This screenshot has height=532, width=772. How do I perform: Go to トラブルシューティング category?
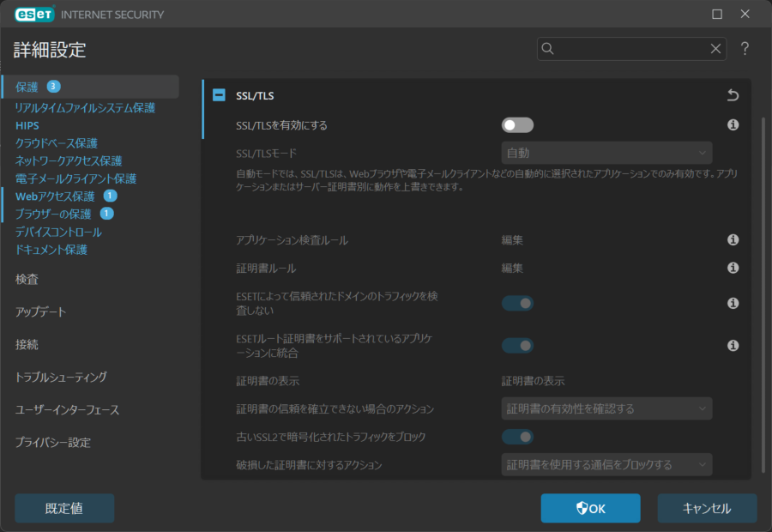coord(61,377)
